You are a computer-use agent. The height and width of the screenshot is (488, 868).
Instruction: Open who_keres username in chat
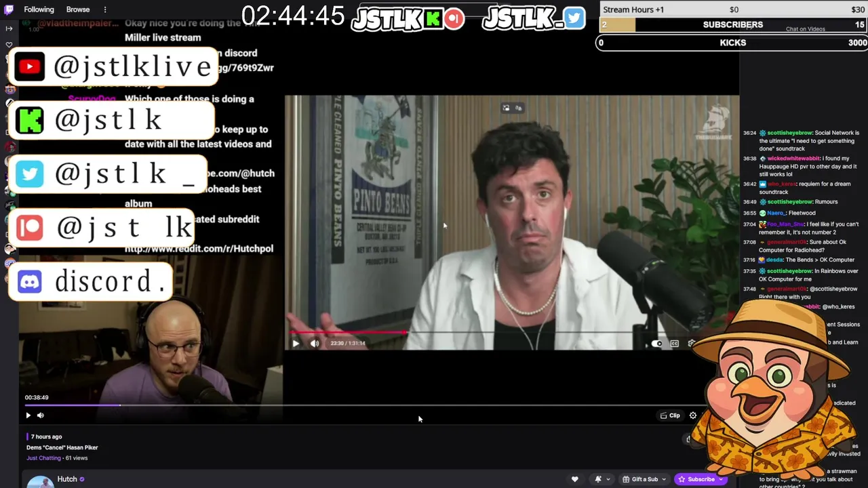[x=782, y=184]
